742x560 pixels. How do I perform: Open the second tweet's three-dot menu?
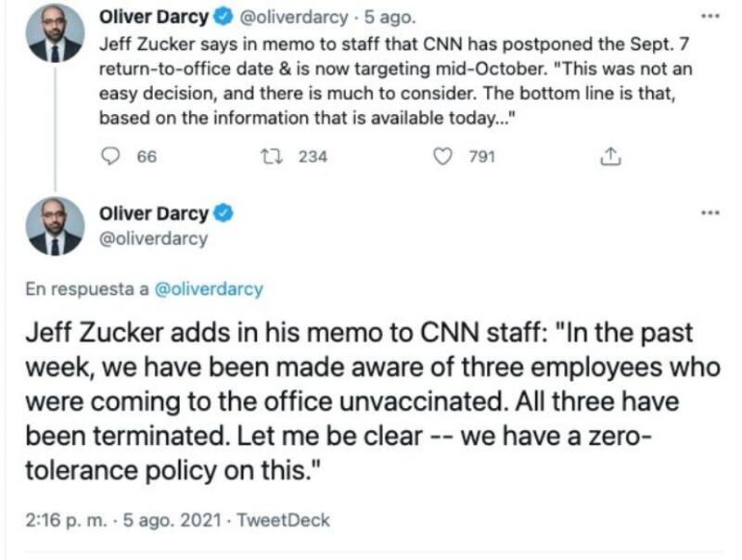[x=710, y=212]
